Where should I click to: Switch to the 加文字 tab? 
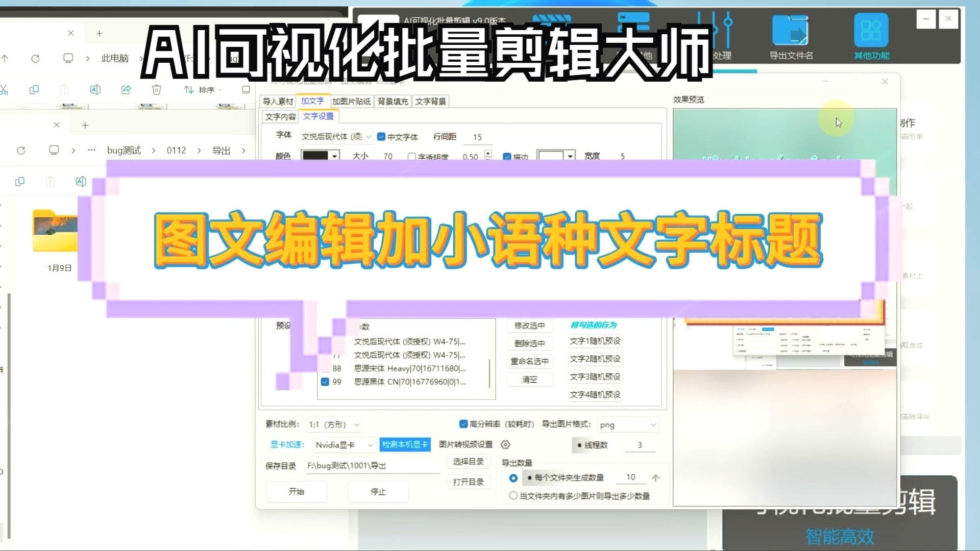pos(312,101)
